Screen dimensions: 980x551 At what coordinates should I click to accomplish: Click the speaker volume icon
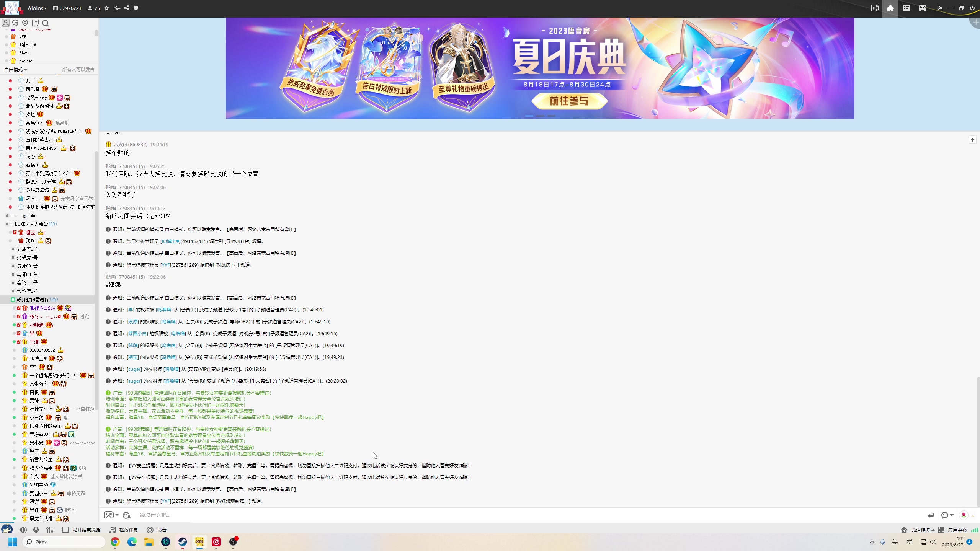pos(23,530)
